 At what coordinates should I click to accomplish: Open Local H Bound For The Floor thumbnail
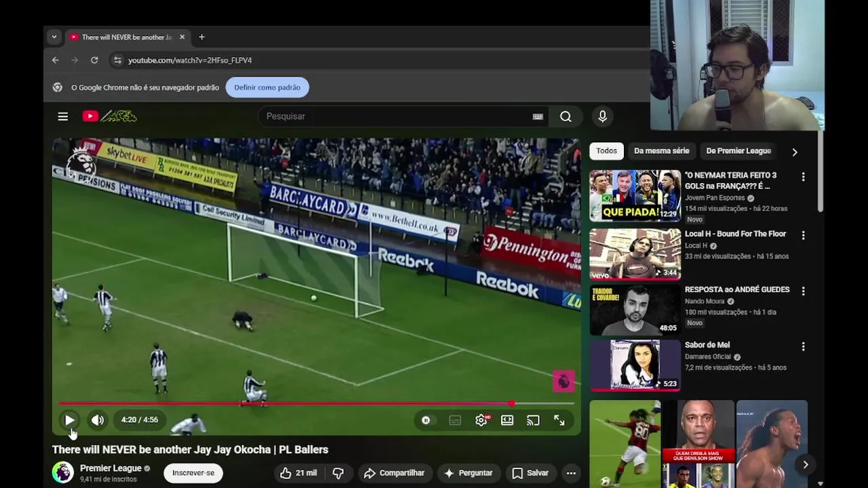point(635,254)
